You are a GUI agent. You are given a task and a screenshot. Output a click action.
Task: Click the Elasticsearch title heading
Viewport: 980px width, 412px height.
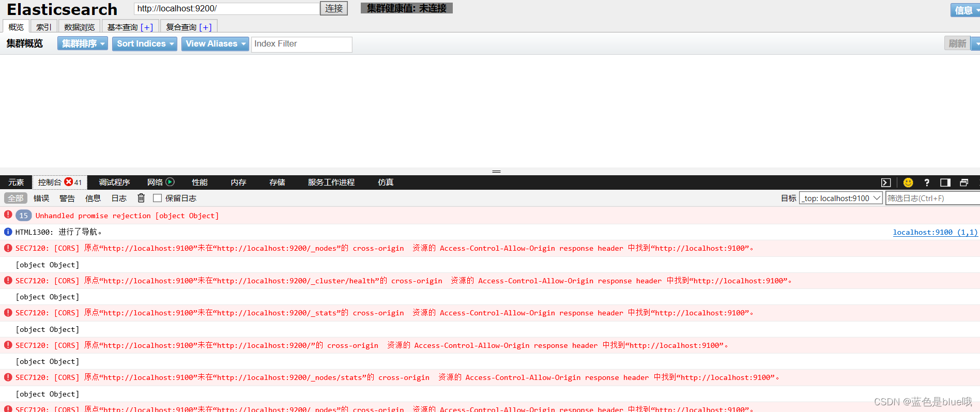[x=62, y=9]
